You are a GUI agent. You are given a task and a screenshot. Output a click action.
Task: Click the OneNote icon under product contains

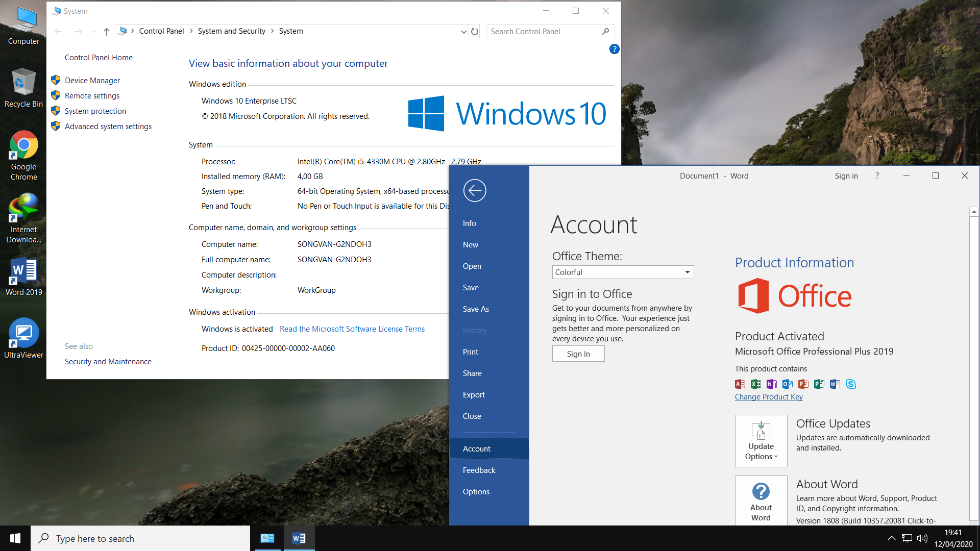(x=772, y=384)
